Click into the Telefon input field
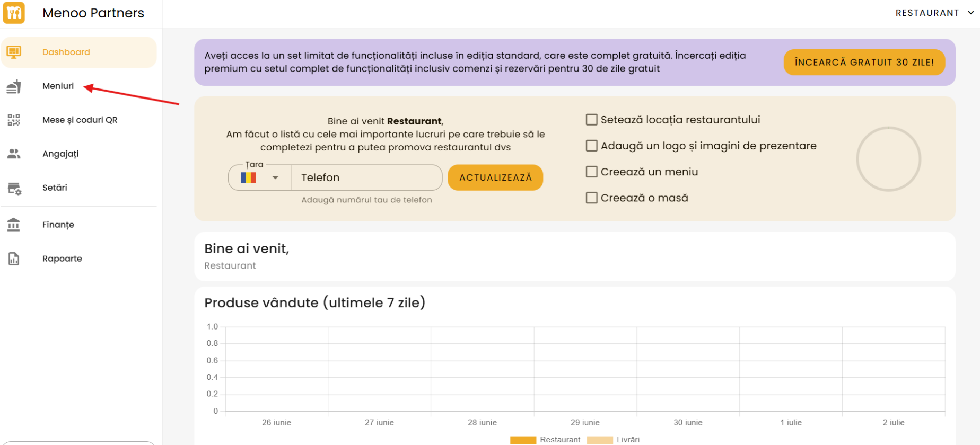 366,177
